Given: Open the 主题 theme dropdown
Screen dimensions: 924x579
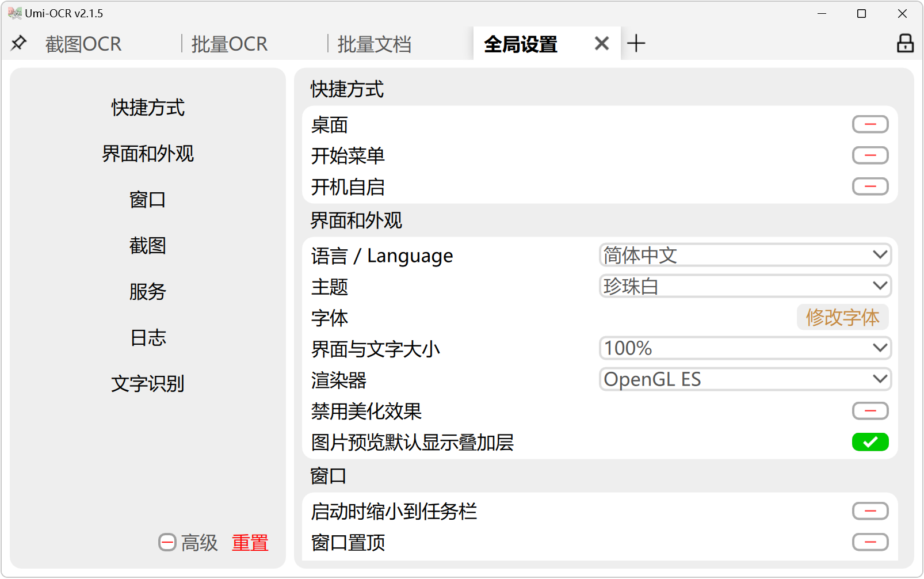Looking at the screenshot, I should click(x=745, y=286).
